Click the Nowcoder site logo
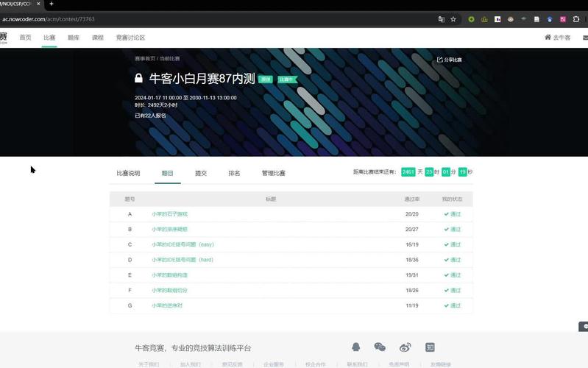 [4, 38]
